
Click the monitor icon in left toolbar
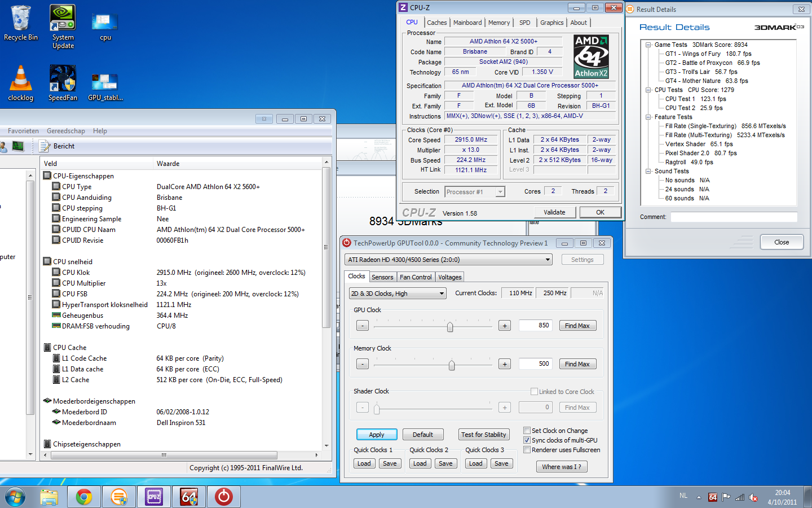[18, 146]
